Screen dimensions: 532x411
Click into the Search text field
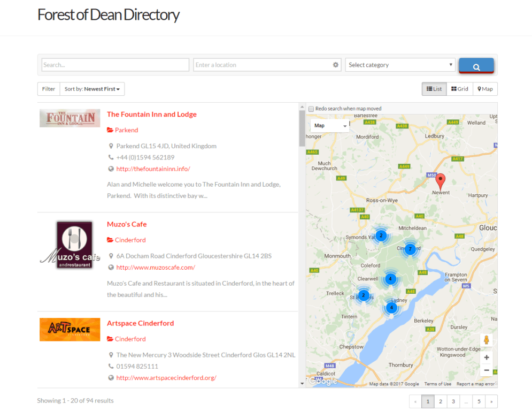(115, 65)
